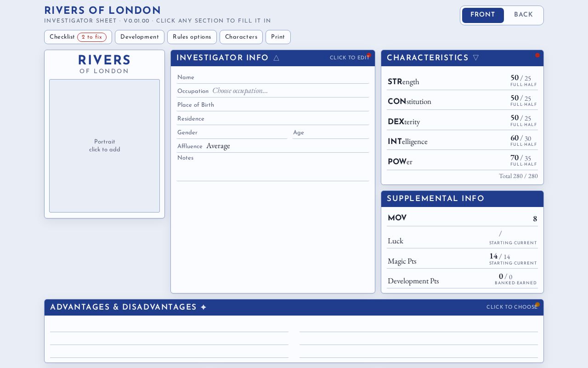
Task: Switch to the FRONT side of sheet
Action: [483, 15]
